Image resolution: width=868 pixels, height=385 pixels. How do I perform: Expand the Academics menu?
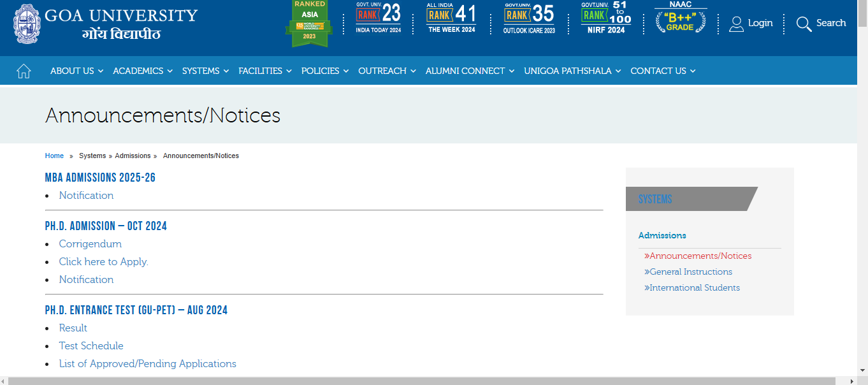pyautogui.click(x=143, y=71)
